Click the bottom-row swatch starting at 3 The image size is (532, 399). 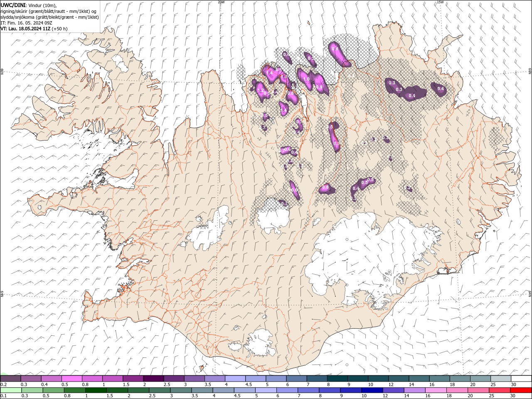click(x=181, y=390)
